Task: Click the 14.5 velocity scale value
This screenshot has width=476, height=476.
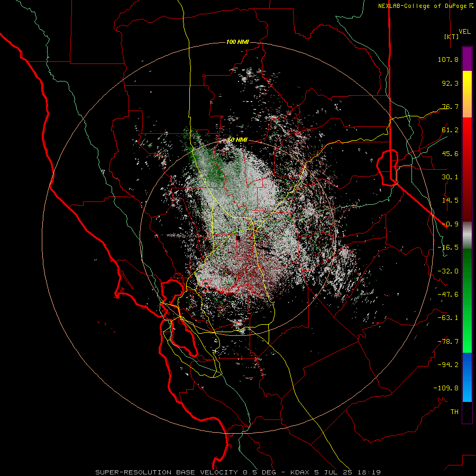Action: point(450,200)
